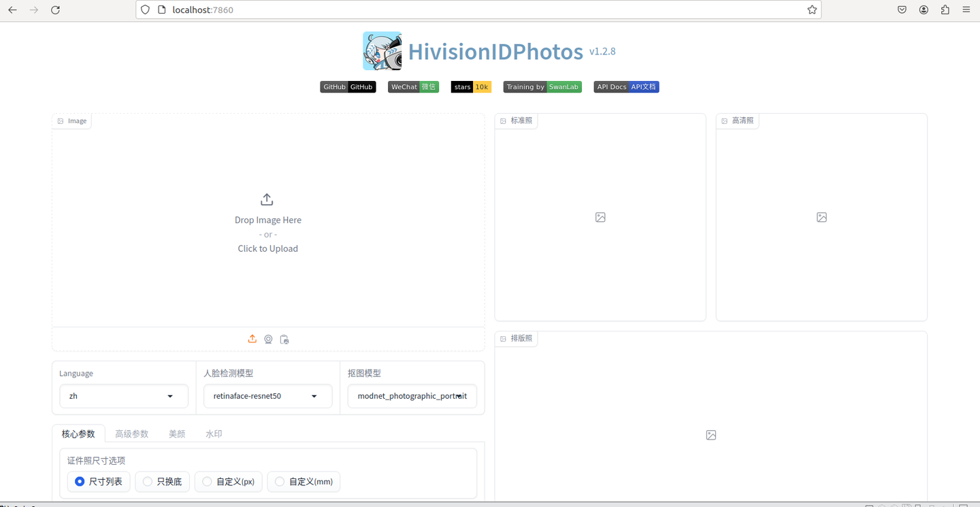The width and height of the screenshot is (980, 507).
Task: Click the image placeholder icon in 高清照 panel
Action: 821,217
